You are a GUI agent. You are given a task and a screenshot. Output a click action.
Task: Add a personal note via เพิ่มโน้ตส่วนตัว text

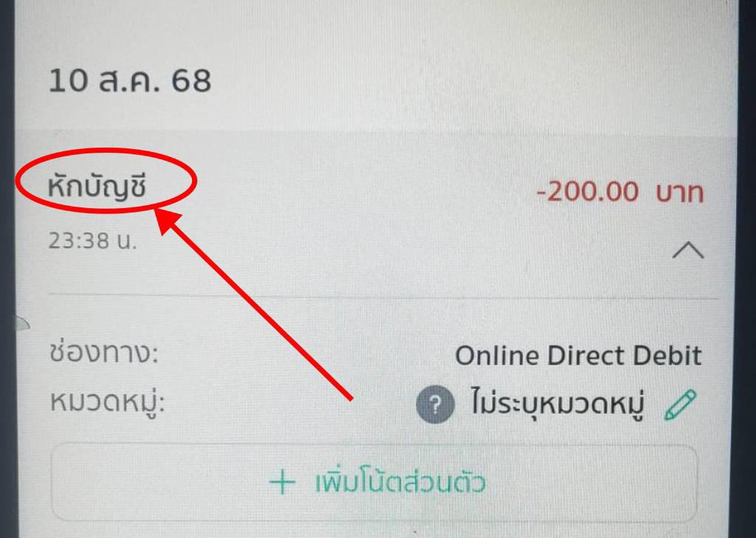[399, 482]
